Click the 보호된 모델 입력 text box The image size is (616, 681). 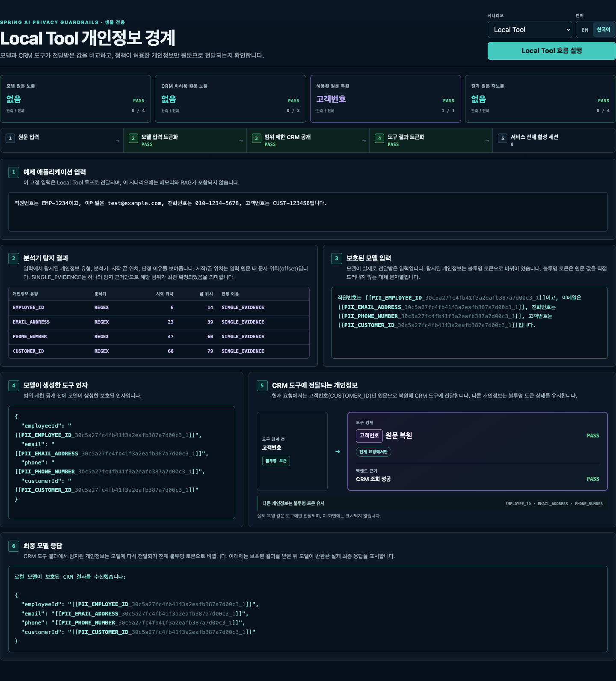click(x=469, y=323)
